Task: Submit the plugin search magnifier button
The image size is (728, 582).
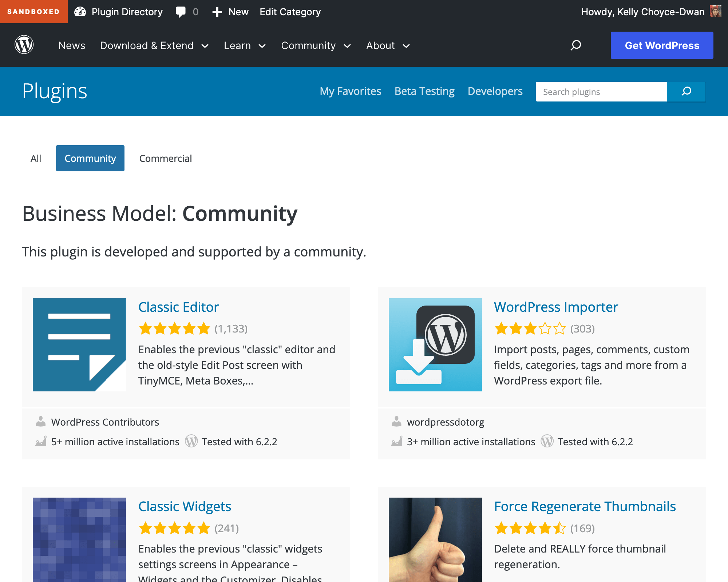Action: pyautogui.click(x=686, y=91)
